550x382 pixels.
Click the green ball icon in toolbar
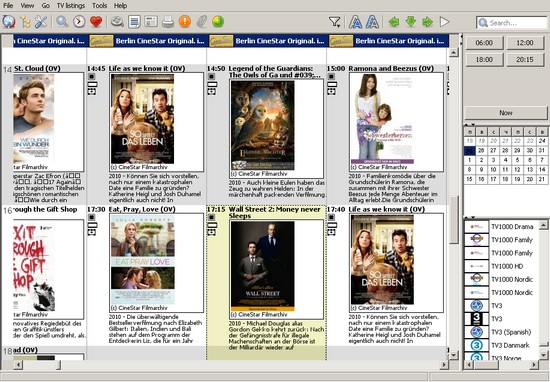coord(218,22)
